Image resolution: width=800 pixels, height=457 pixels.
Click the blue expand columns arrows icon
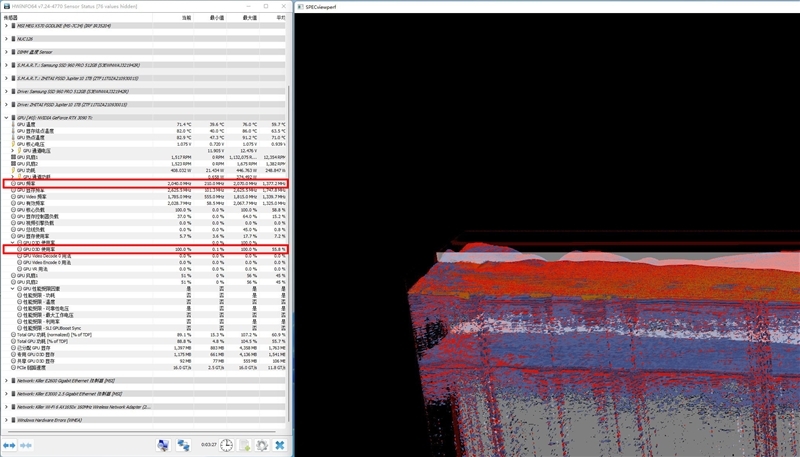coord(10,445)
